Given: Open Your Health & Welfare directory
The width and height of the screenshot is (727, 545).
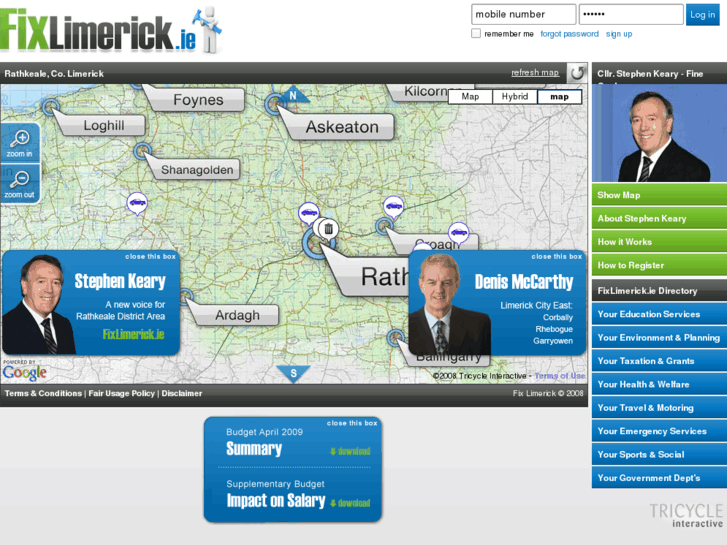Looking at the screenshot, I should pos(659,384).
